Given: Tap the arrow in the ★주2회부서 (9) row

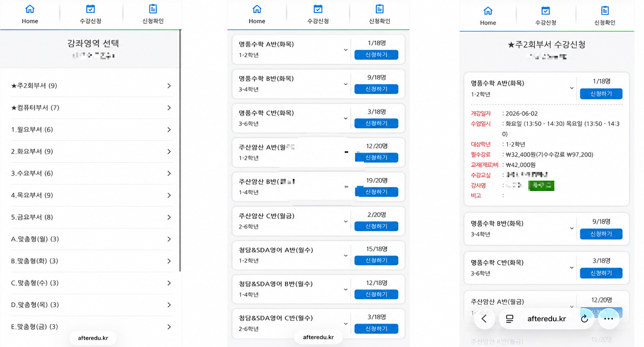Looking at the screenshot, I should coord(169,86).
